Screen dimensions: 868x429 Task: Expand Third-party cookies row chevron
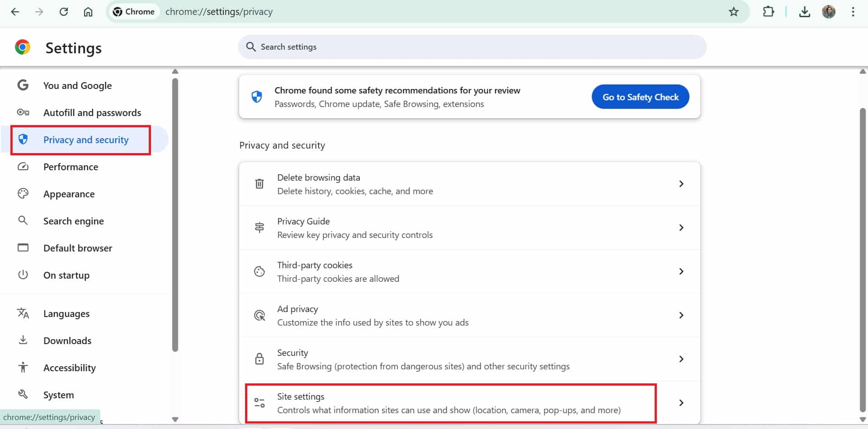tap(681, 271)
